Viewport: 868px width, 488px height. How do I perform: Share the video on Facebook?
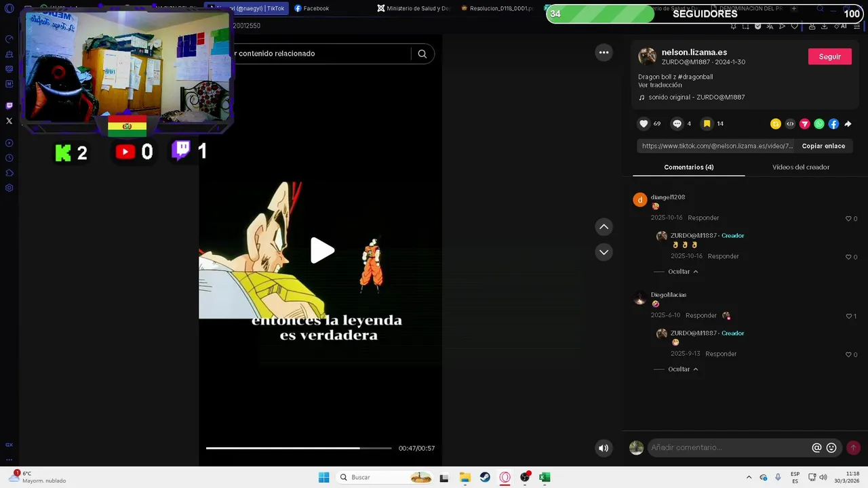[833, 124]
